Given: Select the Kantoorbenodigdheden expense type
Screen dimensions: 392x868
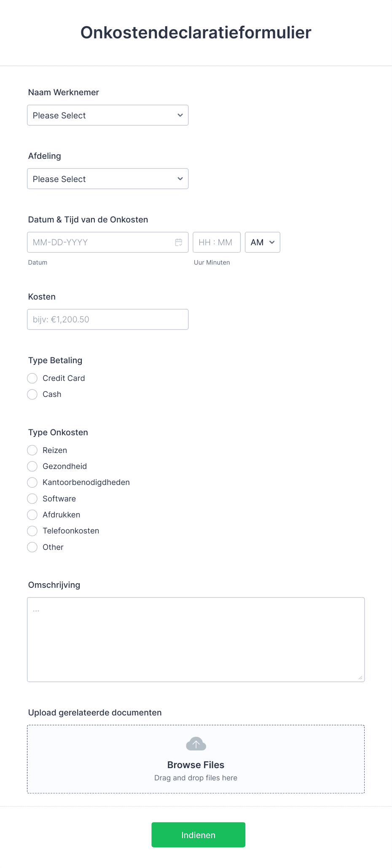Looking at the screenshot, I should tap(32, 482).
